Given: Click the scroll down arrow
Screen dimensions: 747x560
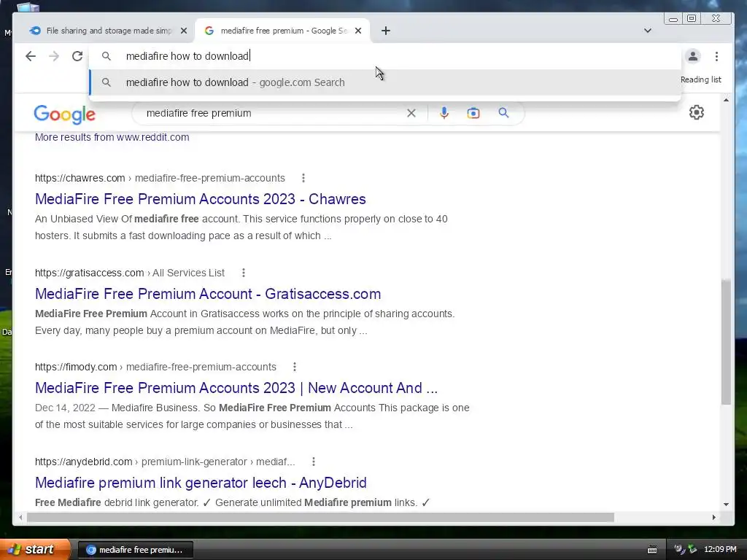Looking at the screenshot, I should click(x=726, y=505).
